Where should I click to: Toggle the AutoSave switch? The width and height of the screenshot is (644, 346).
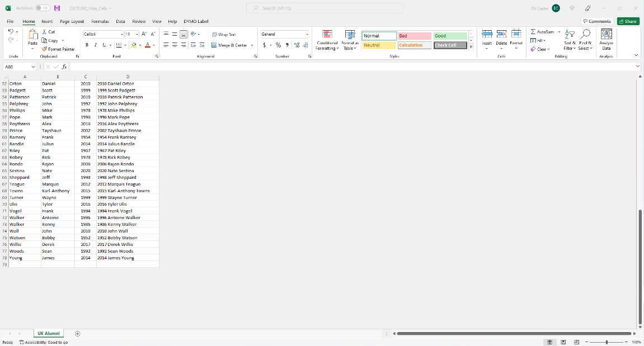(x=43, y=8)
